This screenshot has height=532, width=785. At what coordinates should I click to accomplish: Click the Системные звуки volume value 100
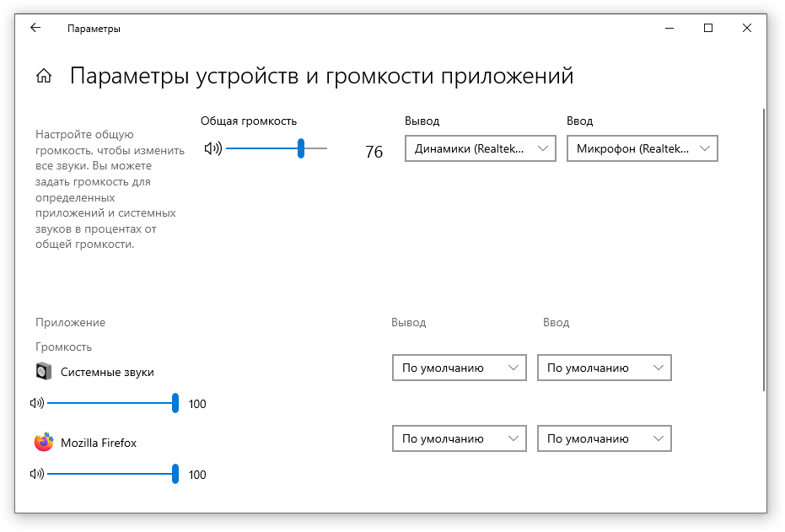pyautogui.click(x=197, y=404)
